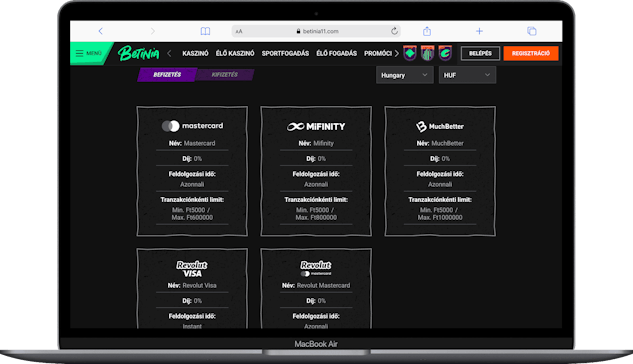Viewport: 633px width, 364px height.
Task: Click the third shield badge with C
Action: point(445,53)
